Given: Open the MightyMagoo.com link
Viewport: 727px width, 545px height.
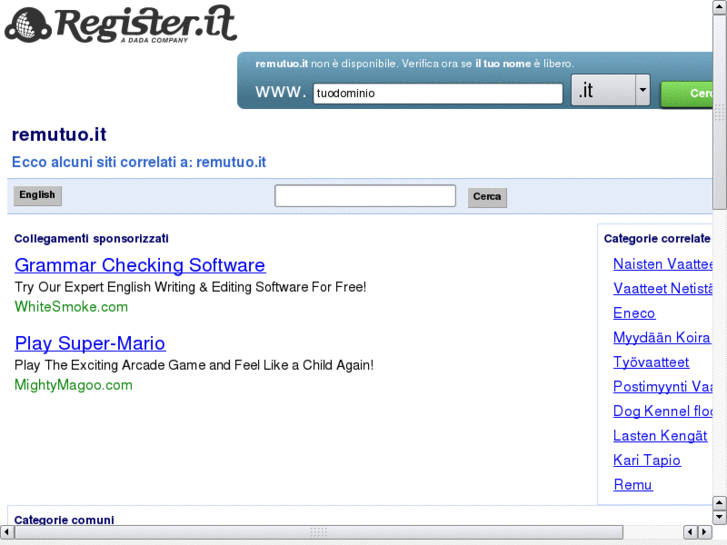Looking at the screenshot, I should (73, 385).
